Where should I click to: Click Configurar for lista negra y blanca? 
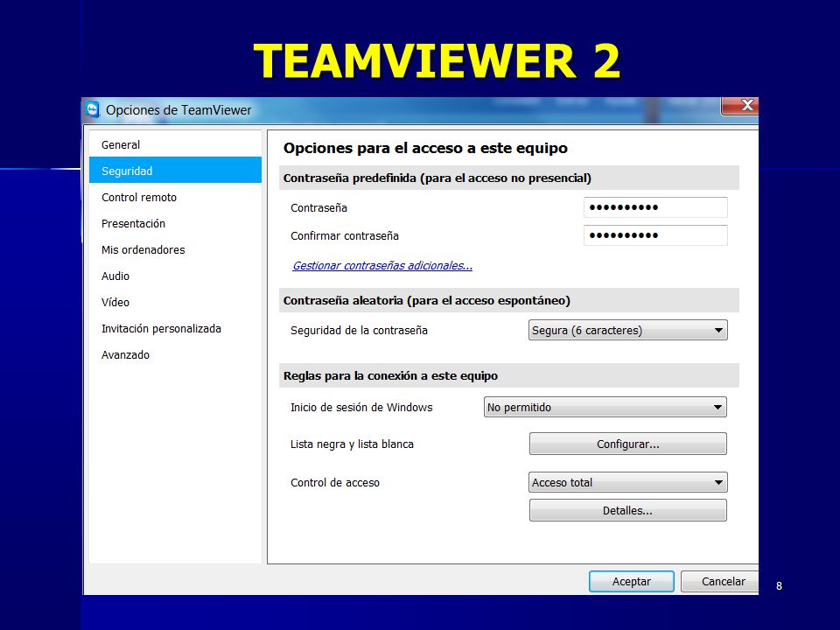pos(628,444)
